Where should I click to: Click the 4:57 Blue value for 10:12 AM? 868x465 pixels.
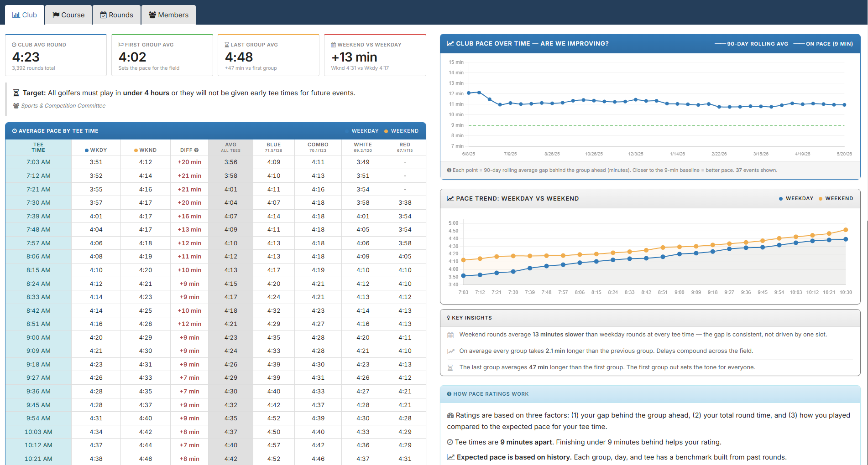[x=274, y=445]
